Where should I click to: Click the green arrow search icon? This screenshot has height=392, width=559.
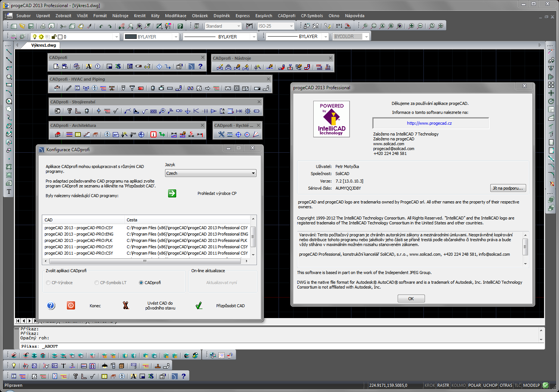pos(172,193)
